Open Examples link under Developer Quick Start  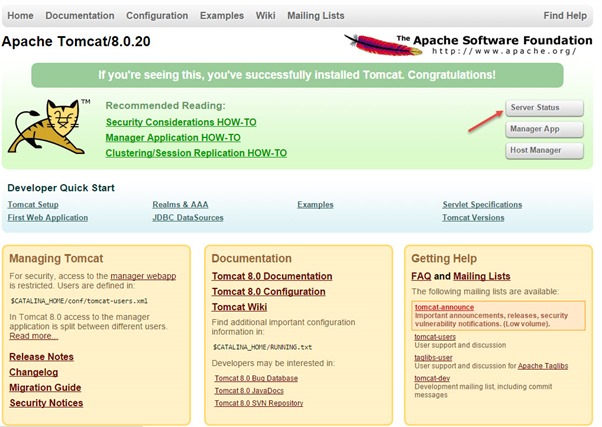click(x=315, y=205)
